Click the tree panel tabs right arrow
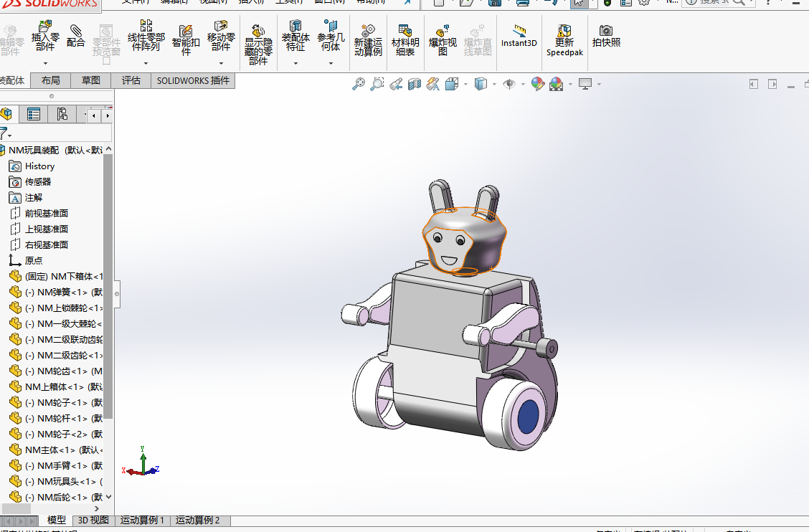 coord(108,115)
